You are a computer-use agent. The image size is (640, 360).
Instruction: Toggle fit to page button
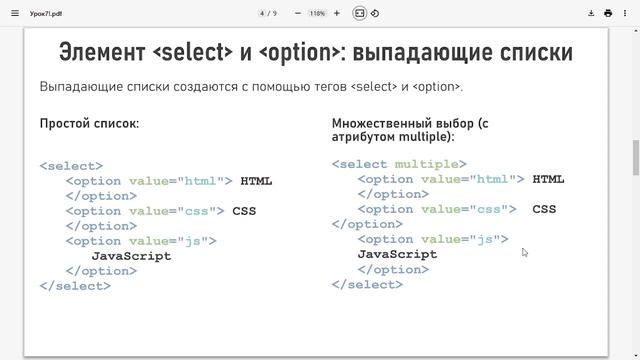(x=359, y=13)
